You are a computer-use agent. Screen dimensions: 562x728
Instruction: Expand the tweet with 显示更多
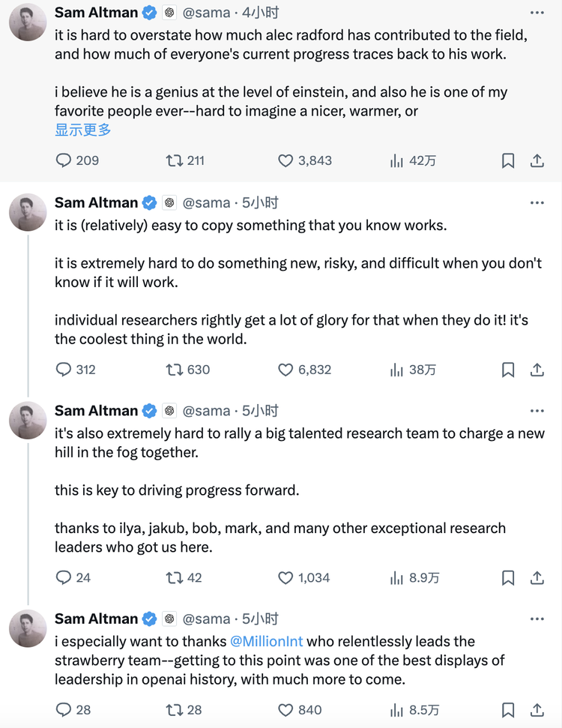pyautogui.click(x=83, y=130)
